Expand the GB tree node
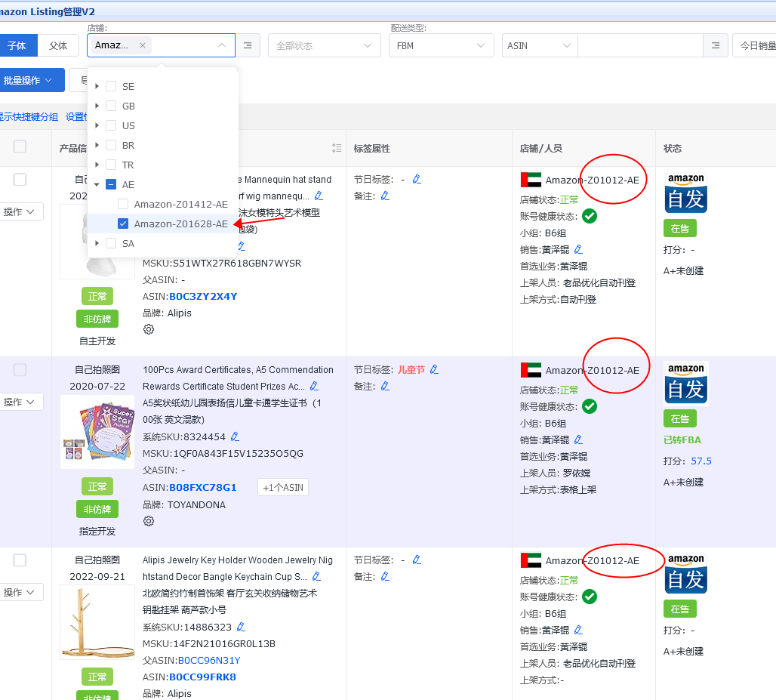The height and width of the screenshot is (700, 776). tap(97, 106)
